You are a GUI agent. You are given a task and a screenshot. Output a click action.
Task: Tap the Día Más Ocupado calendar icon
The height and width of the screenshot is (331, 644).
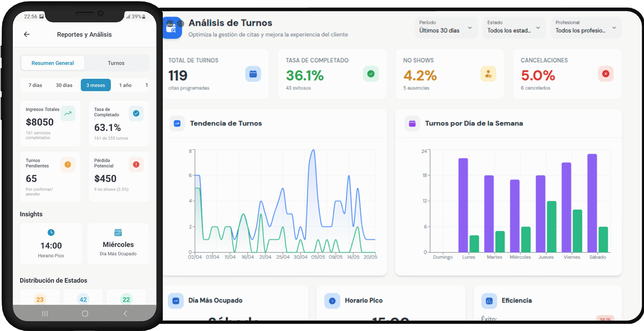[x=118, y=232]
